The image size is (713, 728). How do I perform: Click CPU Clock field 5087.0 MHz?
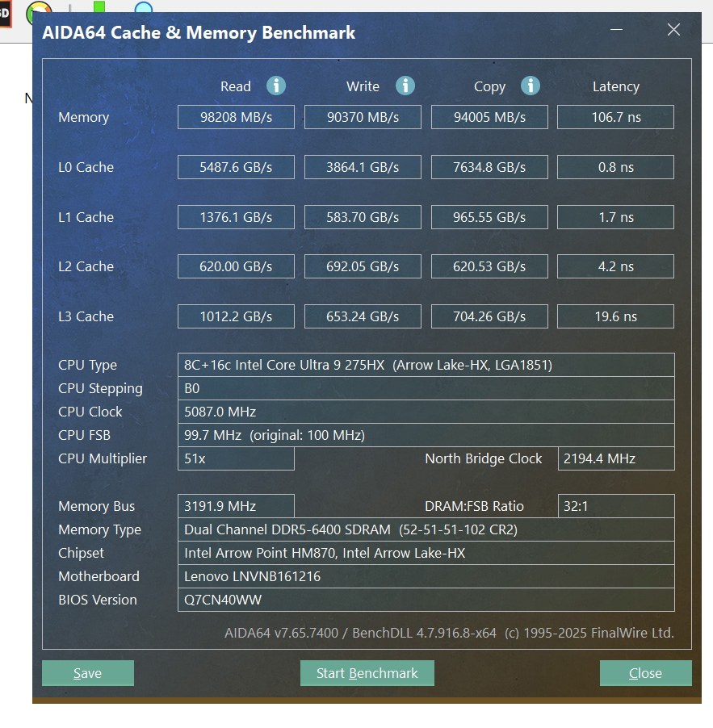click(426, 412)
